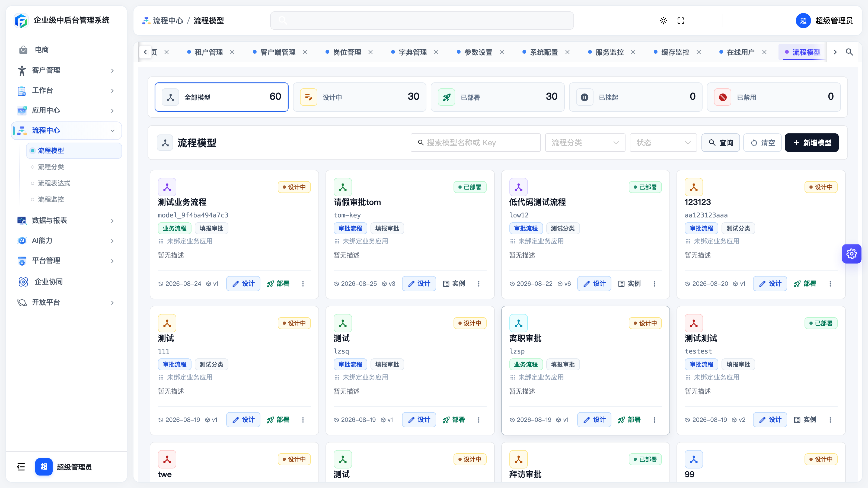Click the 请假审批tom model icon

(x=343, y=187)
